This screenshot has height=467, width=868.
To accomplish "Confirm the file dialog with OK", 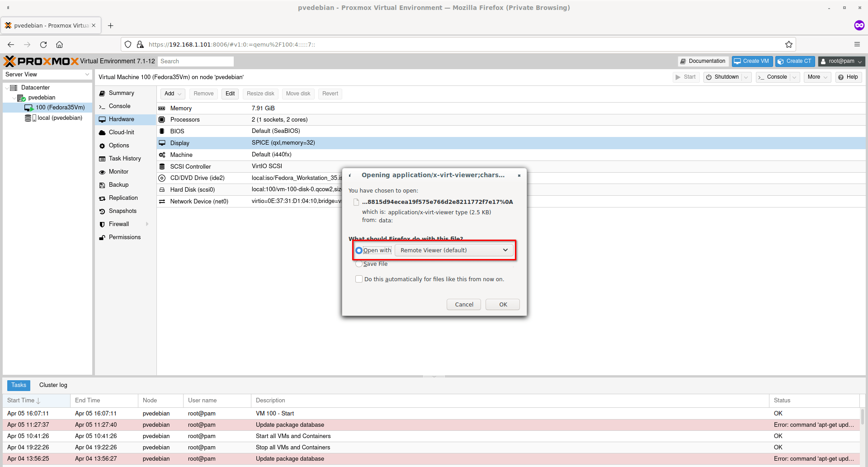I will click(502, 304).
